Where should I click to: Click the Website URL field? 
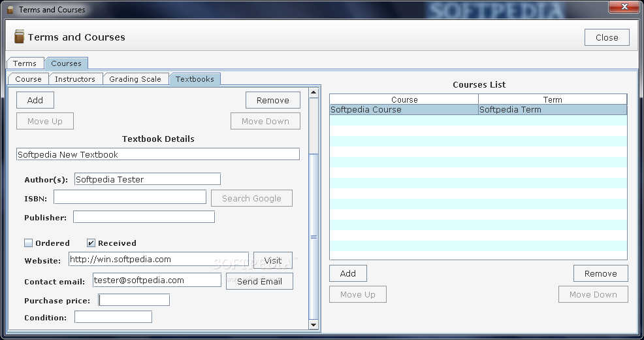pos(159,259)
